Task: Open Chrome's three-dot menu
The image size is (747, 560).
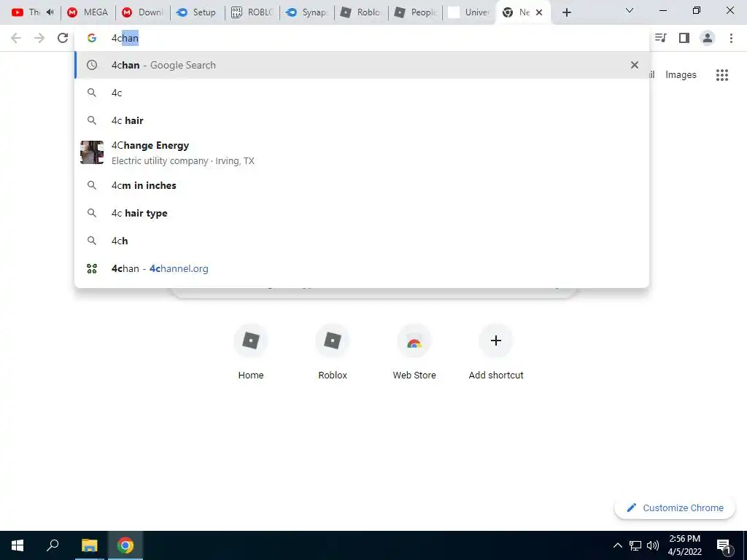Action: tap(731, 38)
